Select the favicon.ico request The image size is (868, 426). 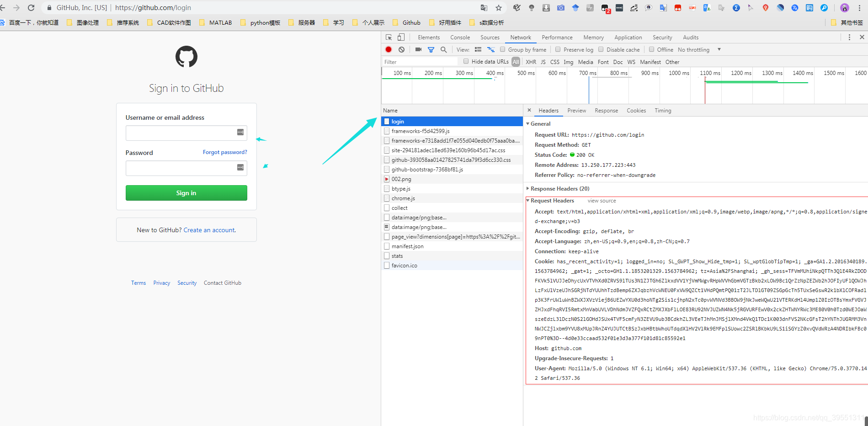(x=452, y=266)
